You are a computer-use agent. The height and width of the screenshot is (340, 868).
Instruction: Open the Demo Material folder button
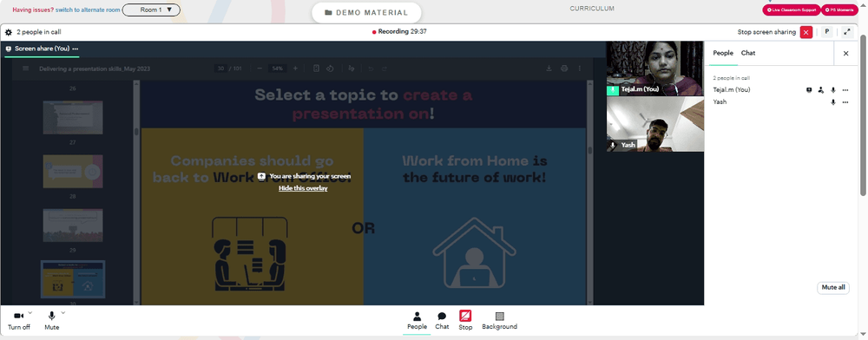pos(366,13)
